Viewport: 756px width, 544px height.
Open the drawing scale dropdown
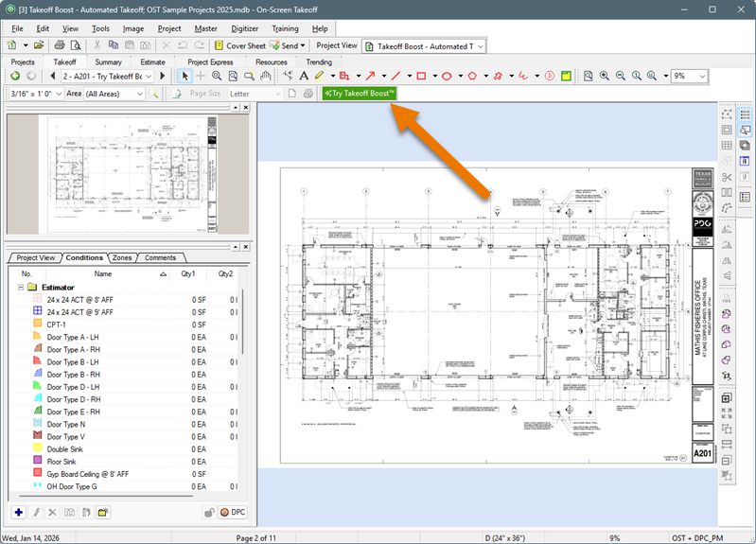[x=58, y=94]
